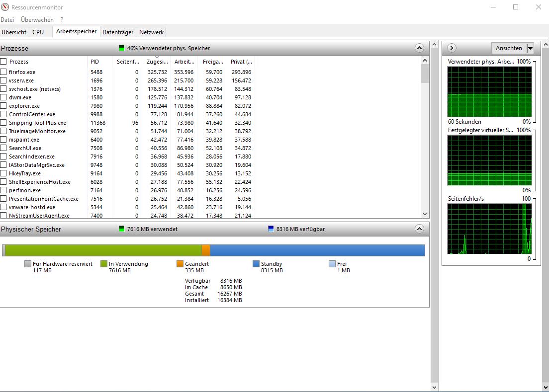Check the ControlCenter.exe checkbox
Screen dimensions: 549x392
point(3,114)
